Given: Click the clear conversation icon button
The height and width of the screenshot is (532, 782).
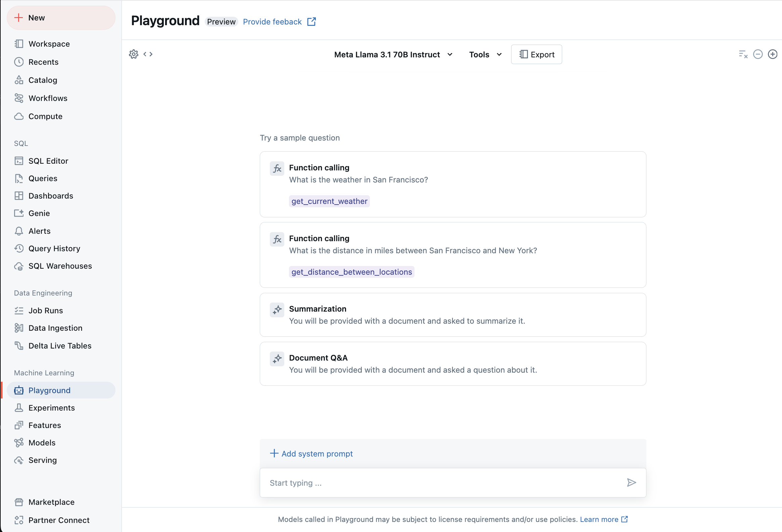Looking at the screenshot, I should click(743, 54).
